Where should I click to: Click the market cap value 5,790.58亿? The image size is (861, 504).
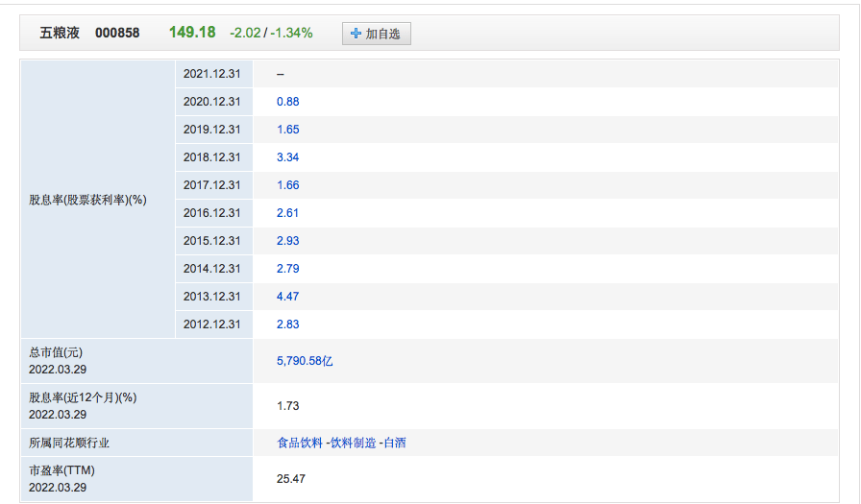(305, 361)
